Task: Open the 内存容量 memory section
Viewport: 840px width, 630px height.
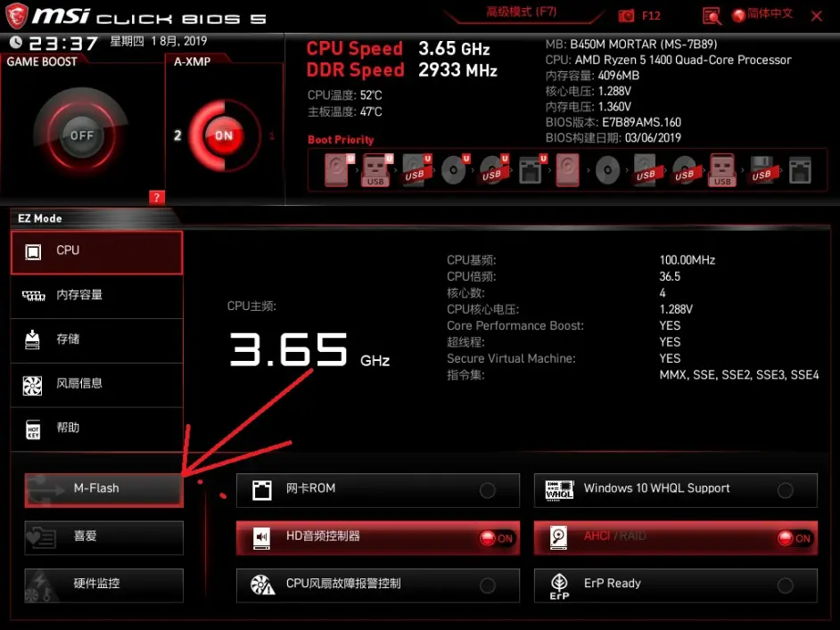Action: [x=96, y=296]
